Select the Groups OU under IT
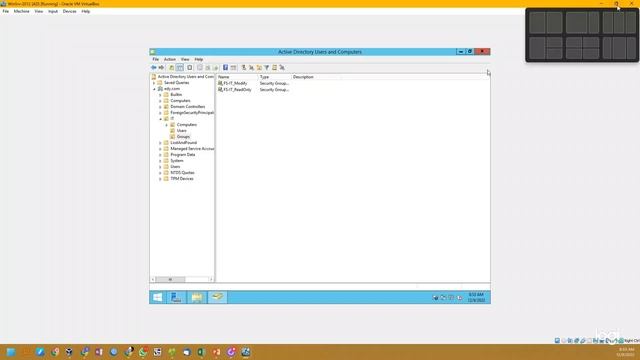 [183, 137]
